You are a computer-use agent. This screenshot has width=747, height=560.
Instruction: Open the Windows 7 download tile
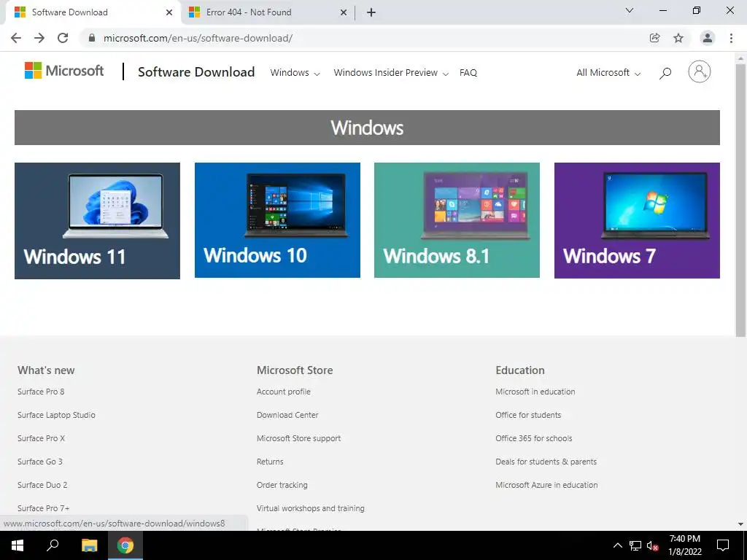pos(637,220)
